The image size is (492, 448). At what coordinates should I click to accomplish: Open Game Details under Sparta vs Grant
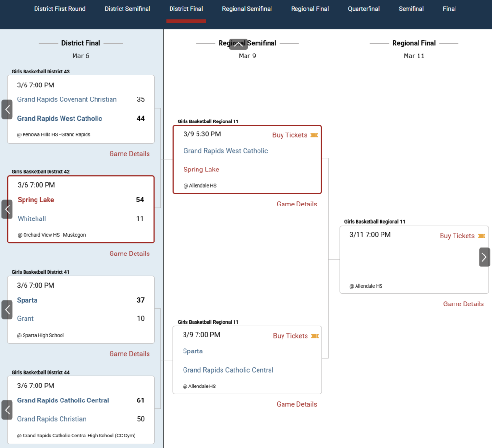(x=129, y=354)
